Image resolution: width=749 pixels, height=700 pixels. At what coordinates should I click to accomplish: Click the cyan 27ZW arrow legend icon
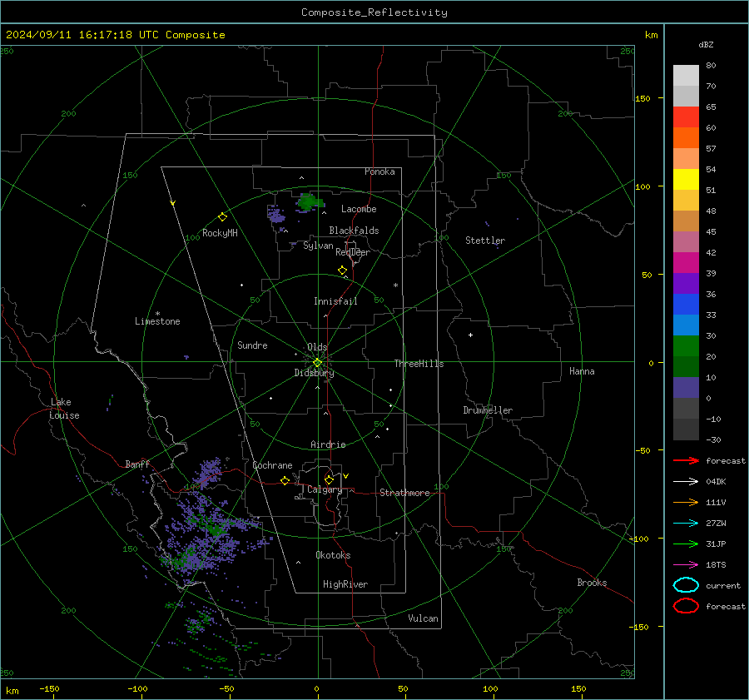pyautogui.click(x=686, y=524)
